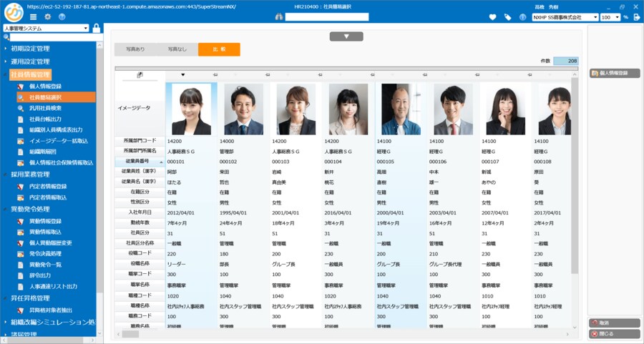The image size is (644, 344).
Task: Switch to the 写真あり tab
Action: click(135, 49)
